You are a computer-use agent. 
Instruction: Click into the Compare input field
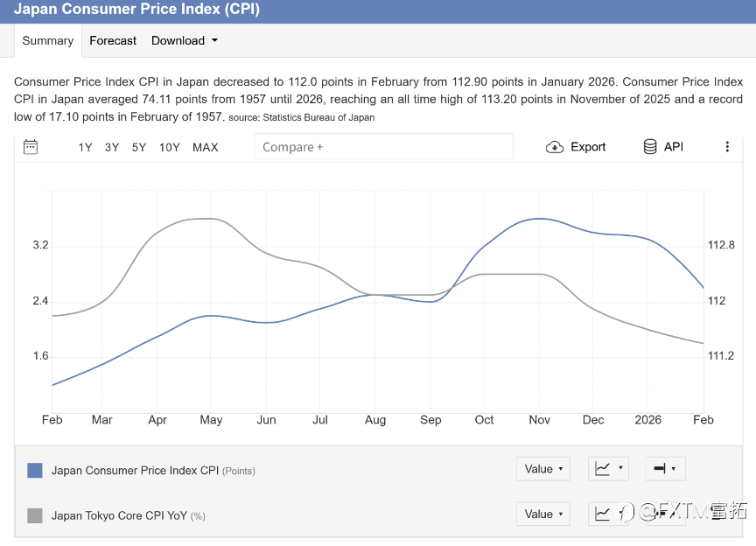(x=383, y=147)
